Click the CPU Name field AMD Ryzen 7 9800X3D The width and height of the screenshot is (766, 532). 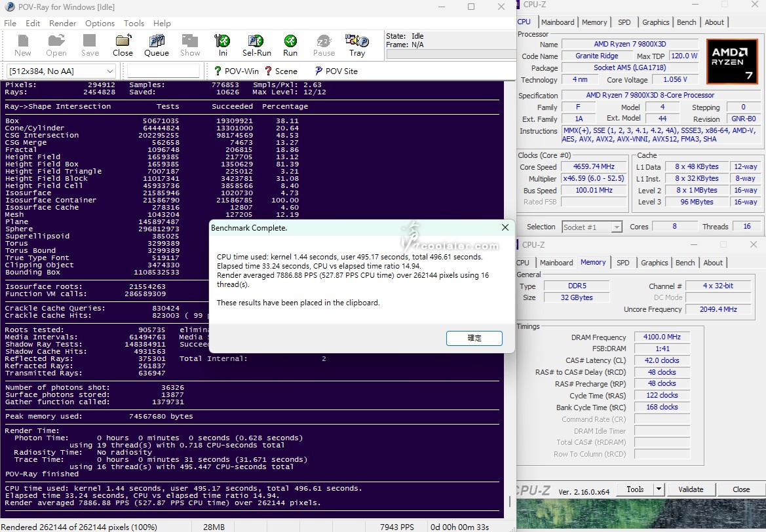pos(630,44)
